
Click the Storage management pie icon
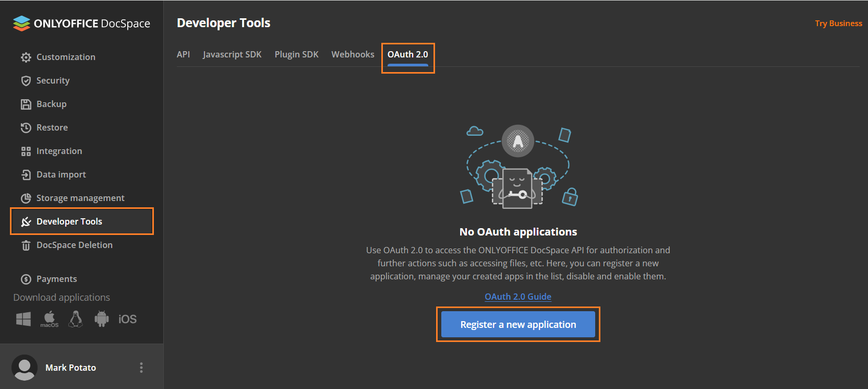pos(26,198)
